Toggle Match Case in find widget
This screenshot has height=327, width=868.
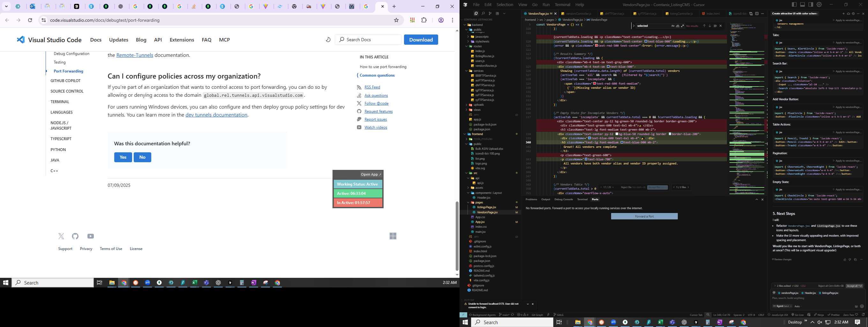[673, 26]
